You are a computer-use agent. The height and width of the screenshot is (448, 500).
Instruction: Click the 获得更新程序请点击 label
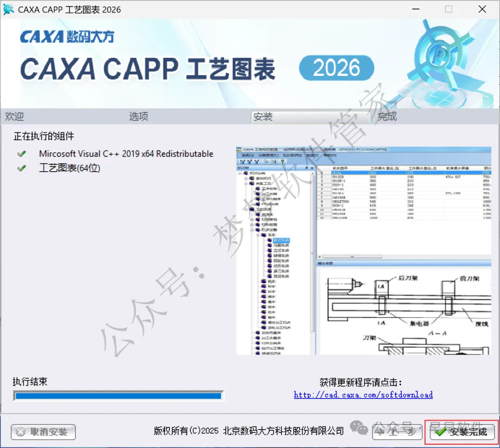click(x=361, y=382)
